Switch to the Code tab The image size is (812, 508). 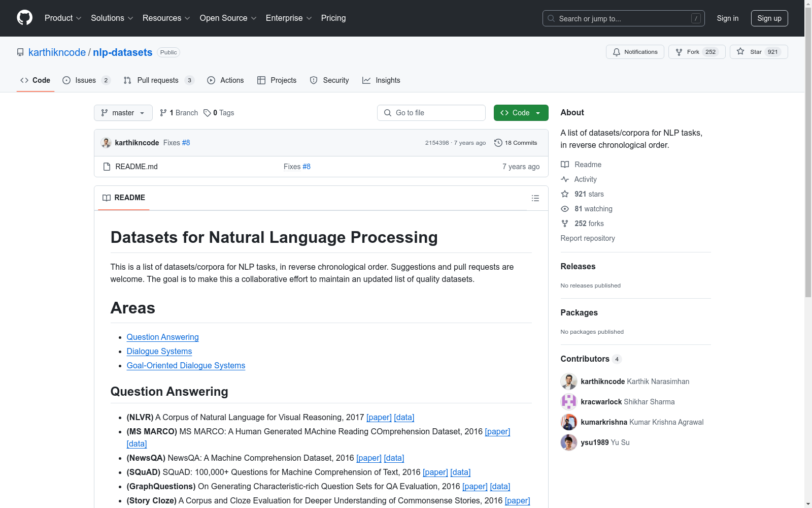tap(36, 80)
